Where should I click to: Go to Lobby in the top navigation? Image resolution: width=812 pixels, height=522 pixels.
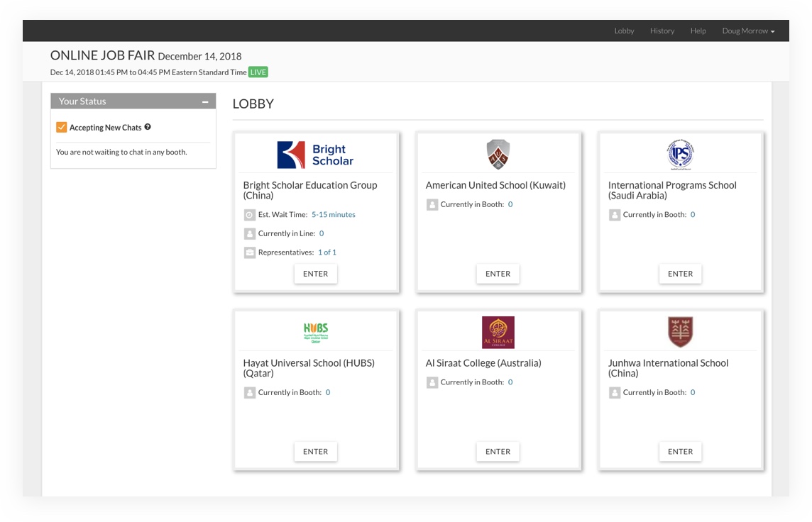click(x=624, y=31)
